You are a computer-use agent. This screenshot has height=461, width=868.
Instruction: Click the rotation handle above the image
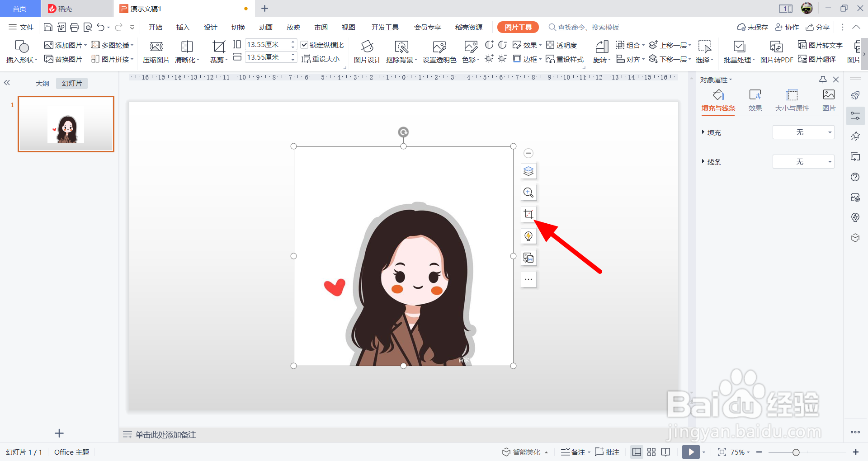tap(403, 132)
